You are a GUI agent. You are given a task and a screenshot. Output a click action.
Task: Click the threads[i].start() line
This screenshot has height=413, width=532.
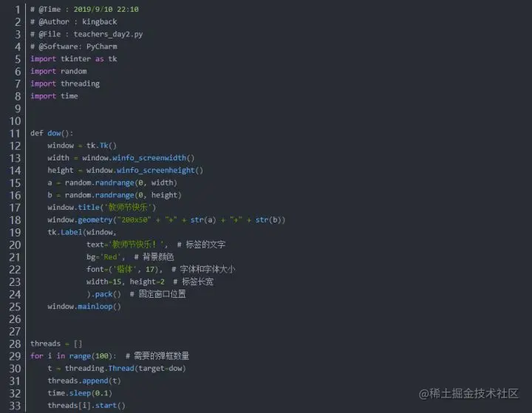[x=86, y=405]
